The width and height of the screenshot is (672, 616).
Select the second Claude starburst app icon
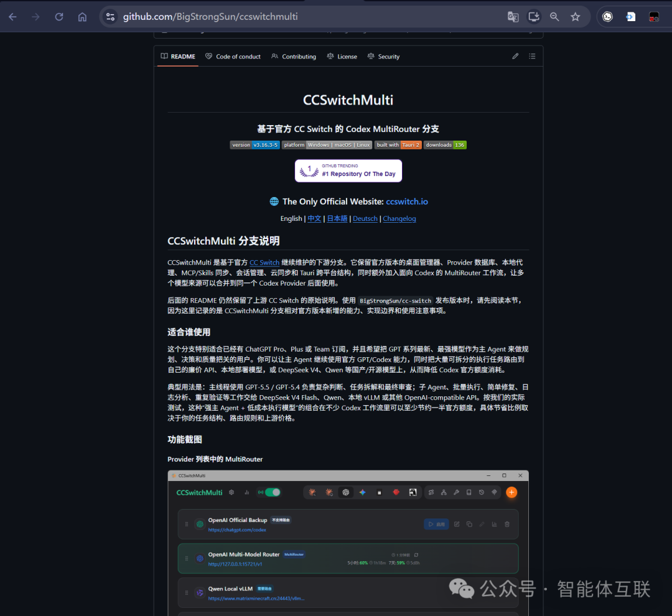pos(329,492)
